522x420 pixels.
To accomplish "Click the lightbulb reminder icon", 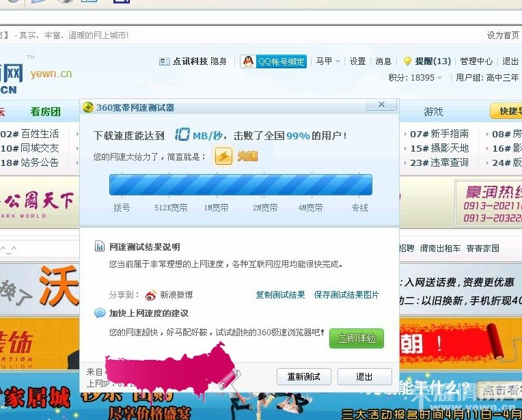I will 407,61.
